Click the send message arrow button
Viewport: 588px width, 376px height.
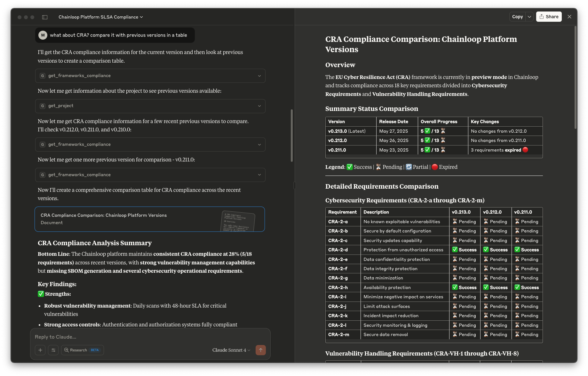point(261,350)
